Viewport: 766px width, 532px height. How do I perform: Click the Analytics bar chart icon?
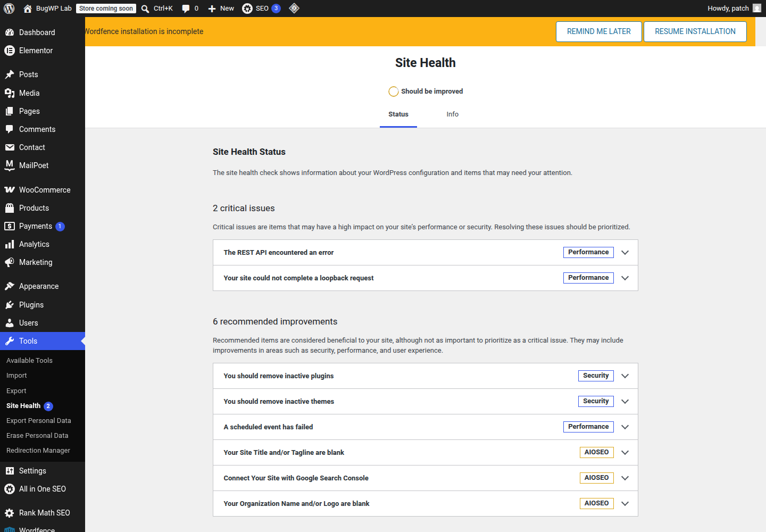(x=10, y=244)
